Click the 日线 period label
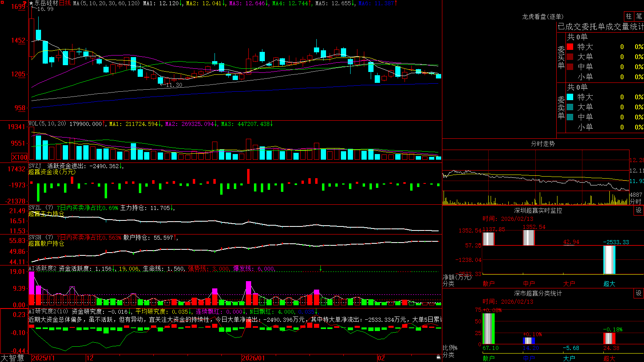The height and width of the screenshot is (362, 644). pyautogui.click(x=65, y=3)
